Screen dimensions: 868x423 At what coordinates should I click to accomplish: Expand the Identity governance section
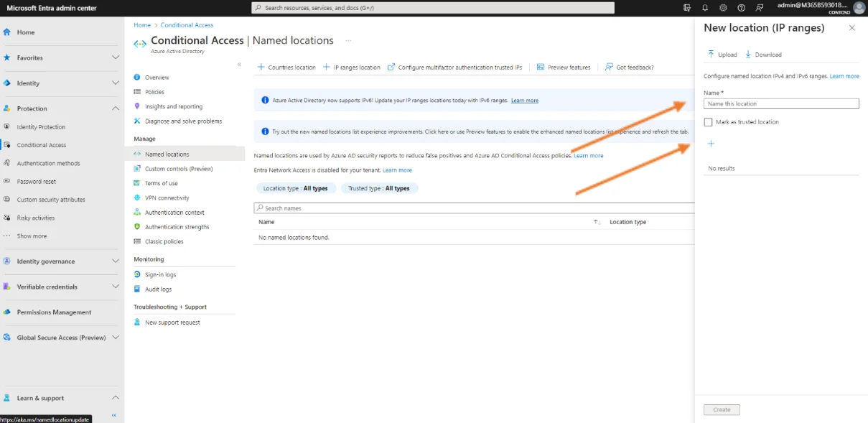(115, 261)
